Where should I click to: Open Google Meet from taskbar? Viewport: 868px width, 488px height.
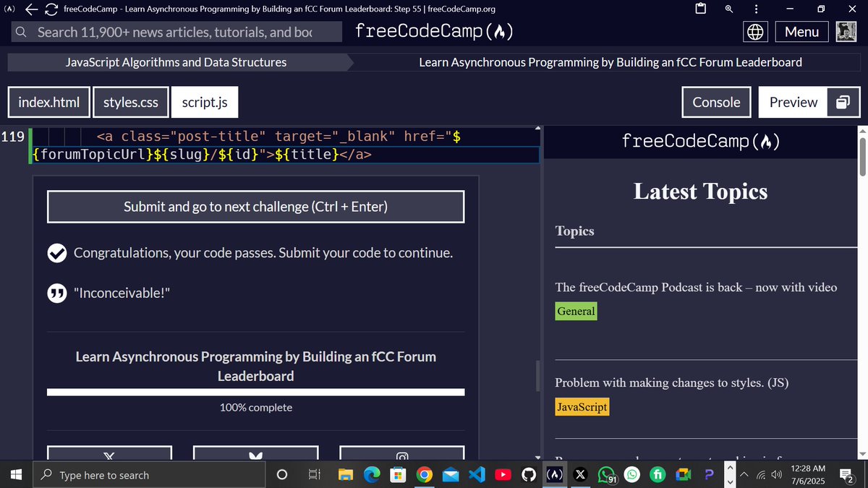point(684,475)
